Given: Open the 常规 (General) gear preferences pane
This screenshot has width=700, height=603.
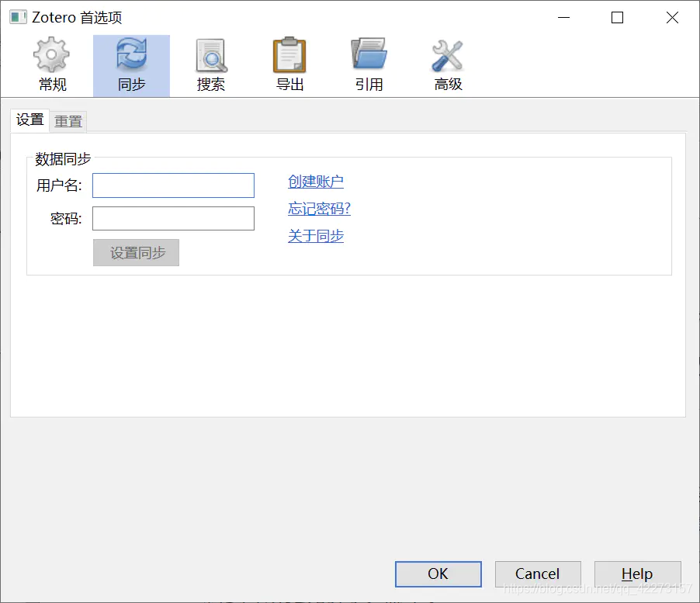Looking at the screenshot, I should [x=52, y=66].
